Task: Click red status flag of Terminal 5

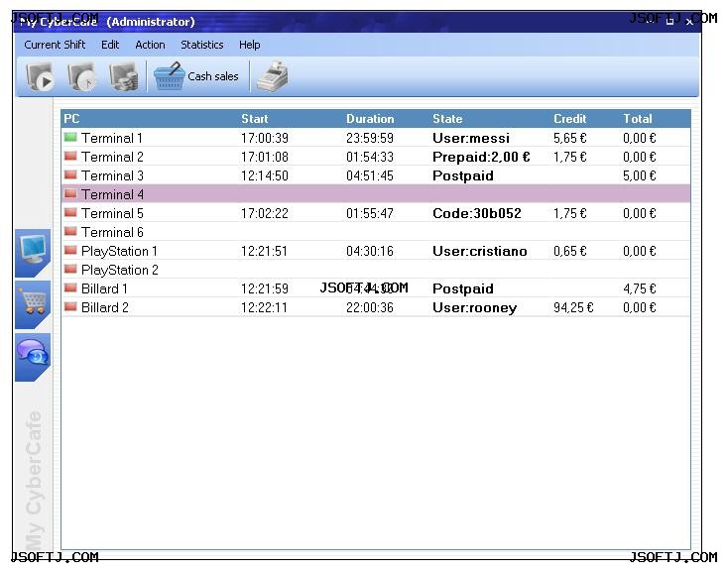Action: tap(70, 212)
